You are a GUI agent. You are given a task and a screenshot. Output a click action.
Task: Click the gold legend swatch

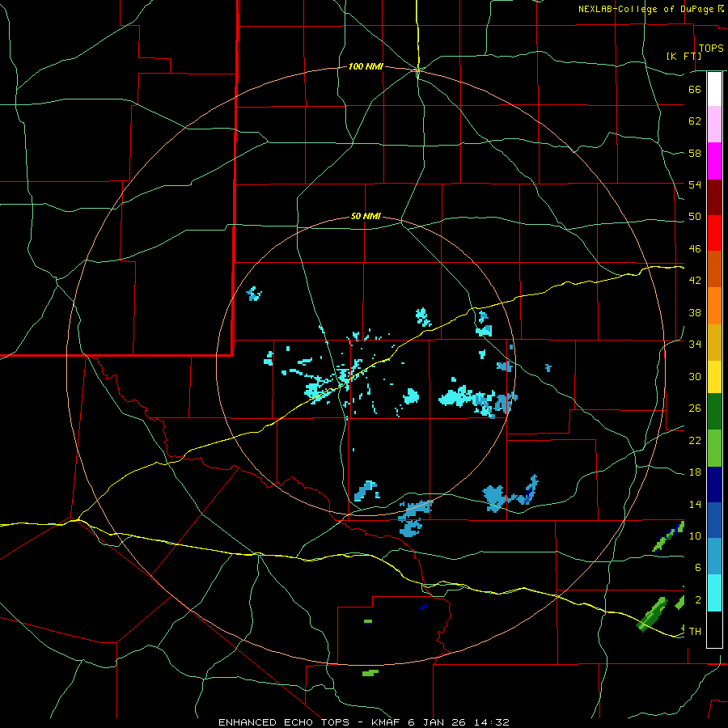[714, 342]
